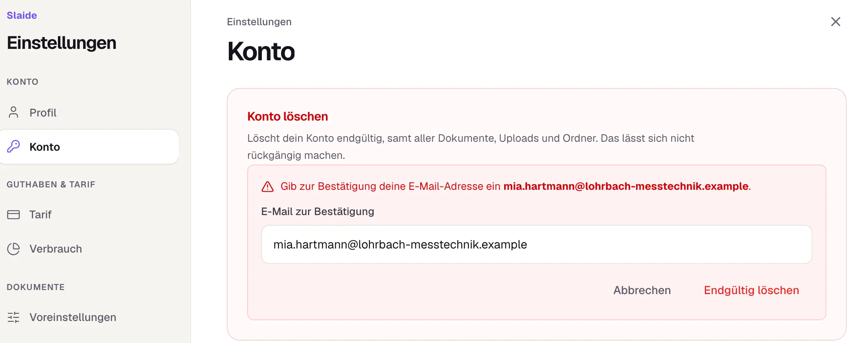This screenshot has width=868, height=343.
Task: Focus the E-Mail zur Bestätigung field
Action: pos(537,244)
